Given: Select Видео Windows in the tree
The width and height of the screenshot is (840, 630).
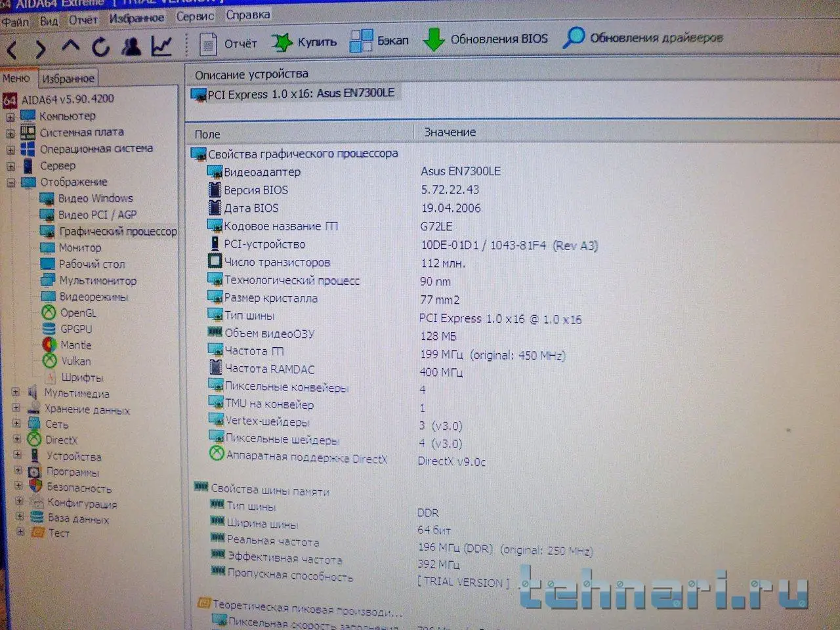Looking at the screenshot, I should (86, 198).
